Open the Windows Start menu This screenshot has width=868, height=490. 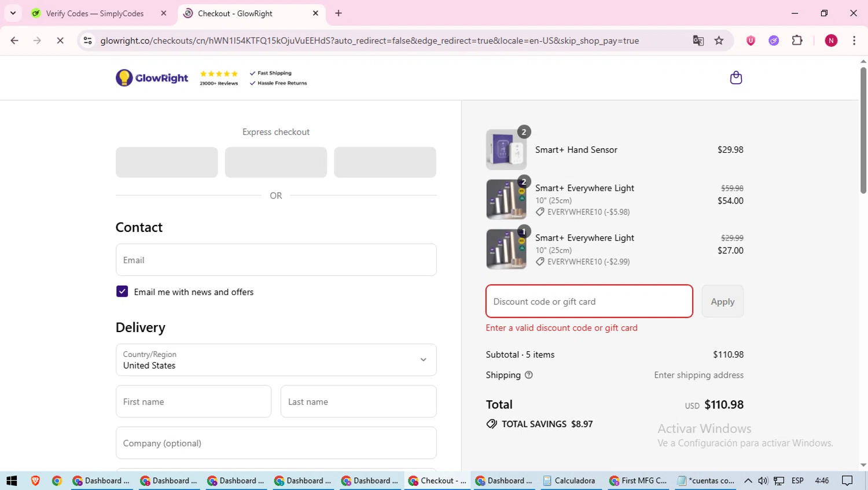(x=12, y=481)
